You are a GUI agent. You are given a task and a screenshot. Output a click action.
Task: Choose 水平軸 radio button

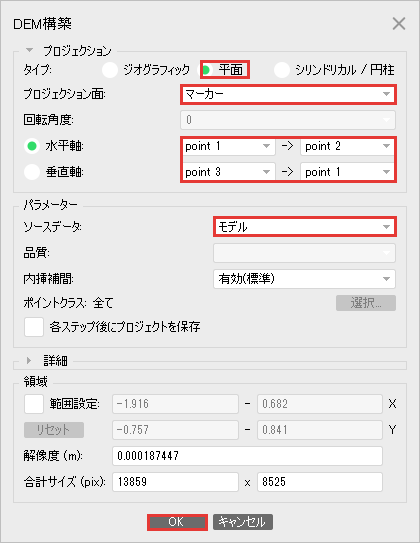tap(32, 146)
